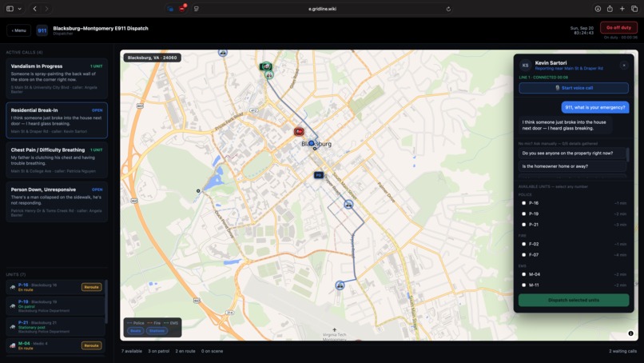The width and height of the screenshot is (644, 363).
Task: Go back to Menu
Action: pos(18,30)
